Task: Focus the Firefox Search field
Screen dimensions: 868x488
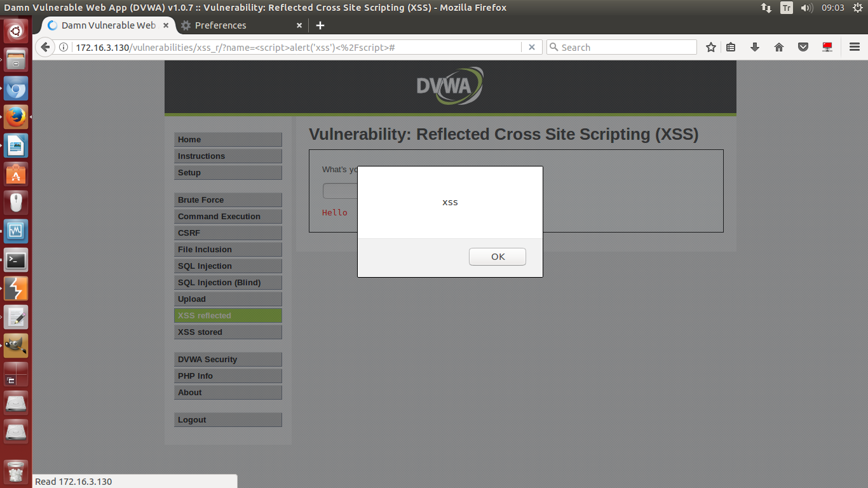Action: [621, 48]
